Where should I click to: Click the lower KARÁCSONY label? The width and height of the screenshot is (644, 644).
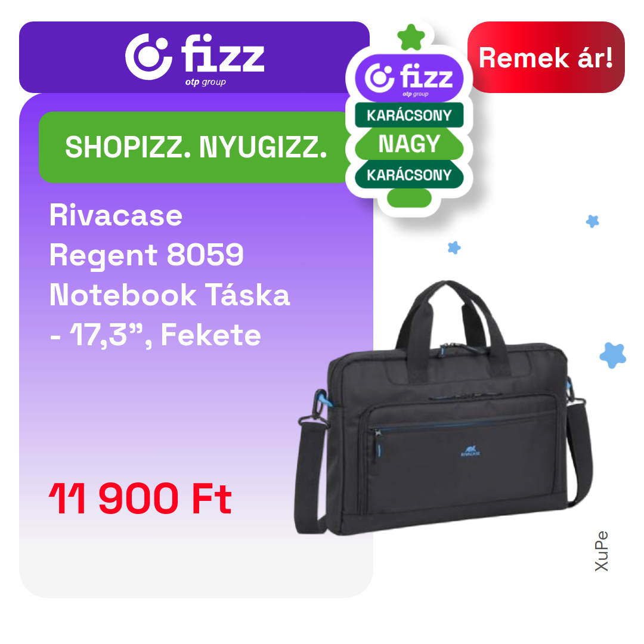coord(409,175)
